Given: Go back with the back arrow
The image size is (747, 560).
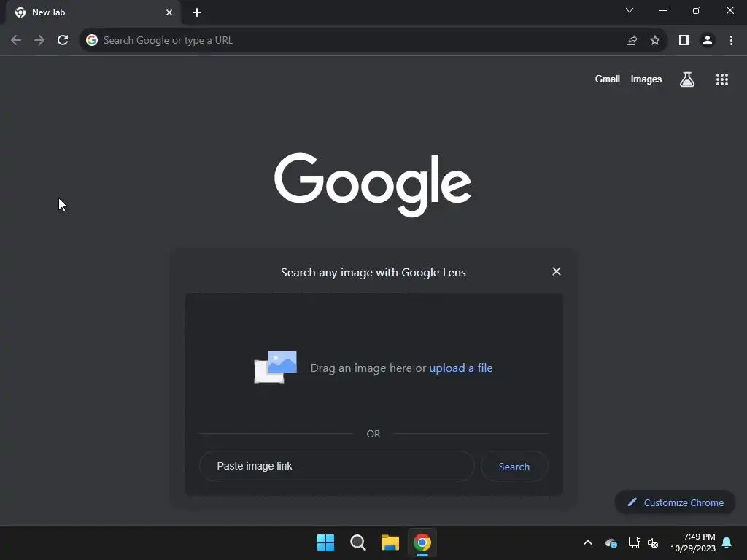Looking at the screenshot, I should click(16, 40).
